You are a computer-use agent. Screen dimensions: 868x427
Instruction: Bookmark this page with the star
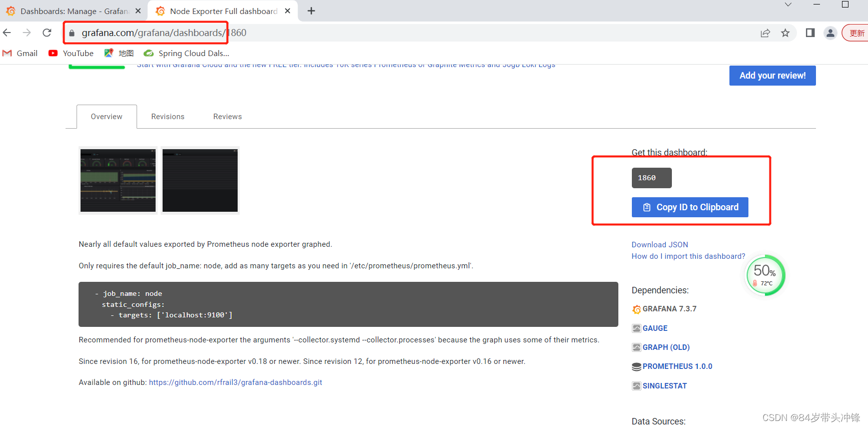[785, 33]
